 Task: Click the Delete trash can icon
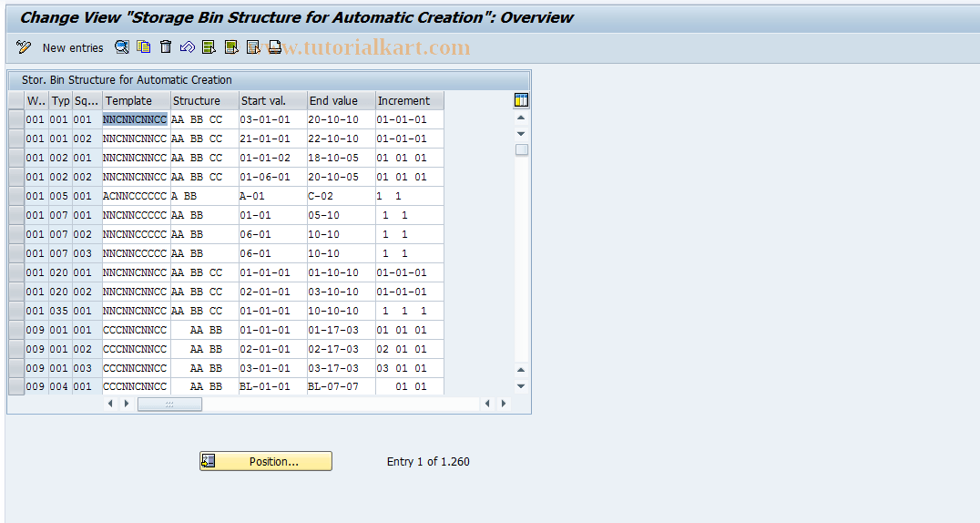click(x=166, y=46)
